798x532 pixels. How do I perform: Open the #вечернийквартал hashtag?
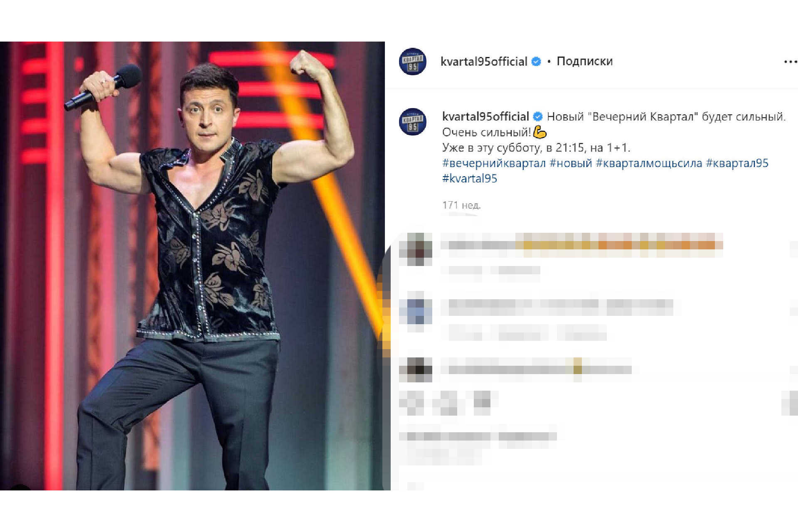tap(494, 163)
